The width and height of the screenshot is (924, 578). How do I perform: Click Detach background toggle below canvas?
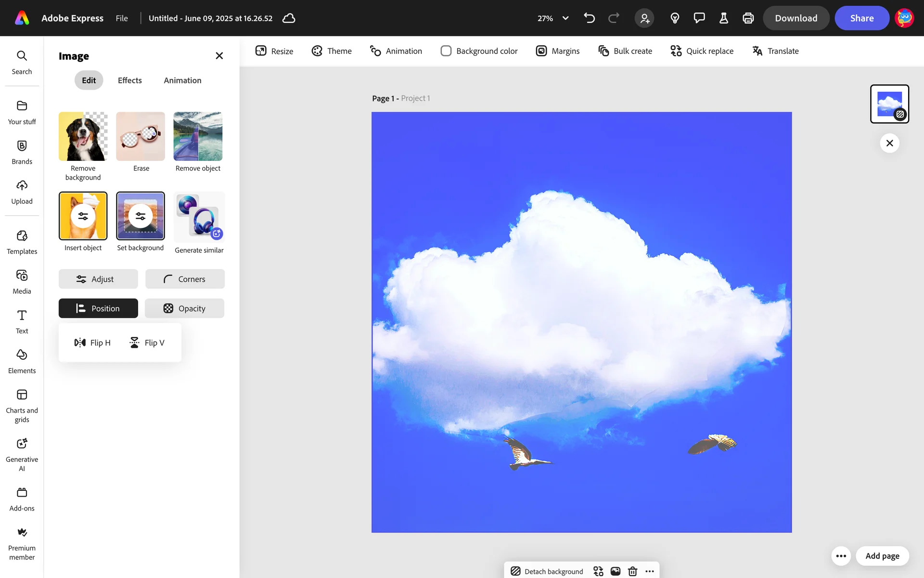[x=547, y=571]
